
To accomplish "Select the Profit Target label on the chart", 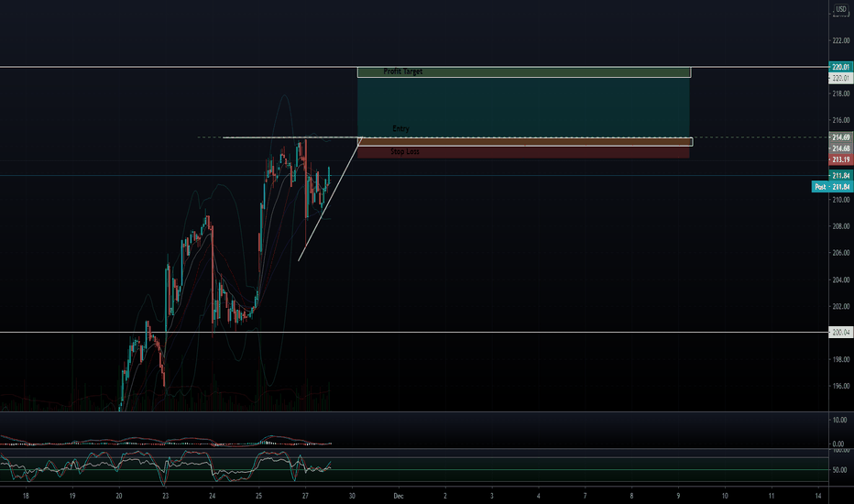I will 402,71.
